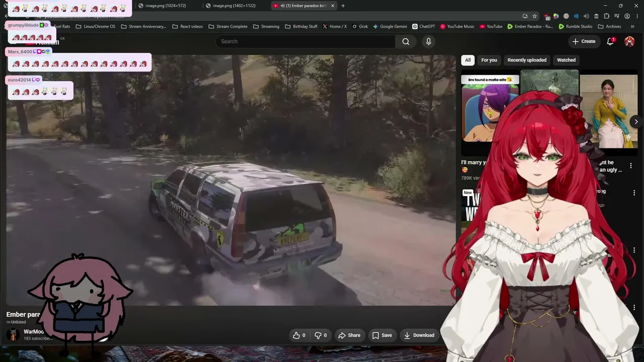Screen dimensions: 644x362
Task: Open the media controls playlist icon
Action: coord(617,16)
